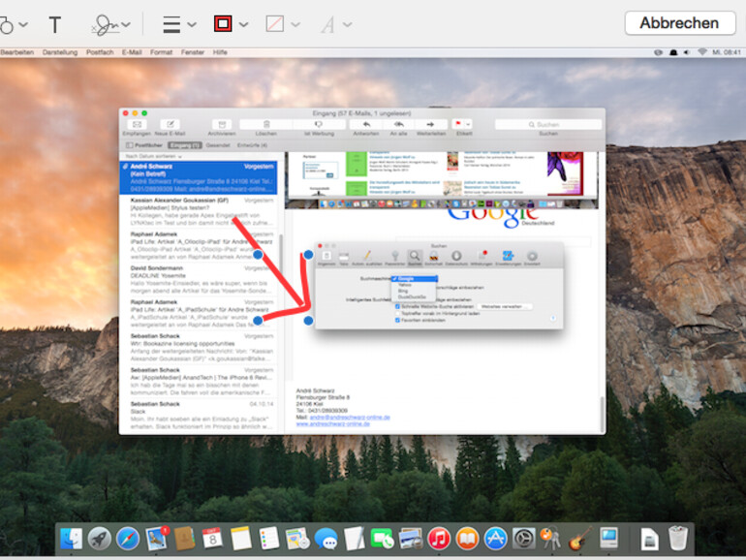Select the David Sondermann DEADLINE Yosemite message

[199, 279]
